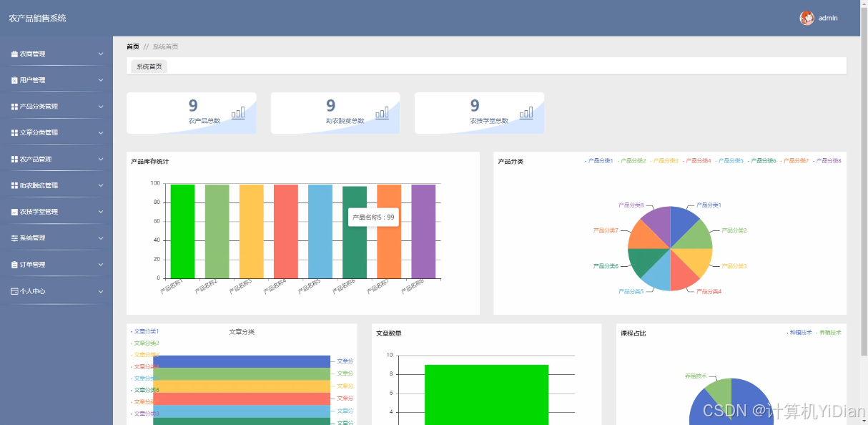Click the 文章分类管理 grid icon

pos(14,133)
